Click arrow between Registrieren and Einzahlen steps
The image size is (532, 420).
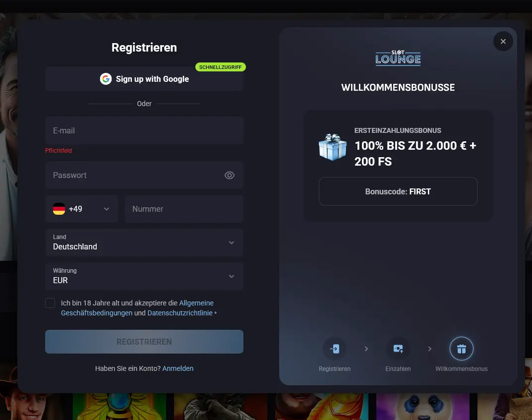click(366, 349)
